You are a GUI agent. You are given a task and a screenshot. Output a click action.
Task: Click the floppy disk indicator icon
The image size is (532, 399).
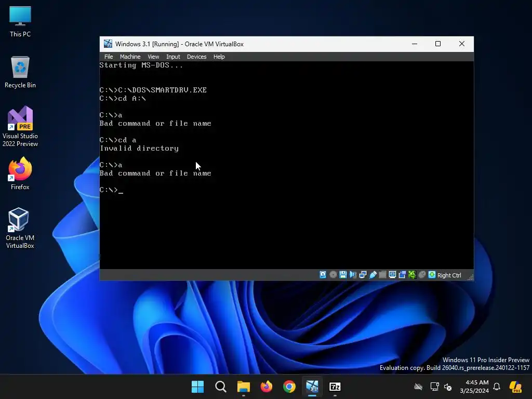tap(343, 275)
